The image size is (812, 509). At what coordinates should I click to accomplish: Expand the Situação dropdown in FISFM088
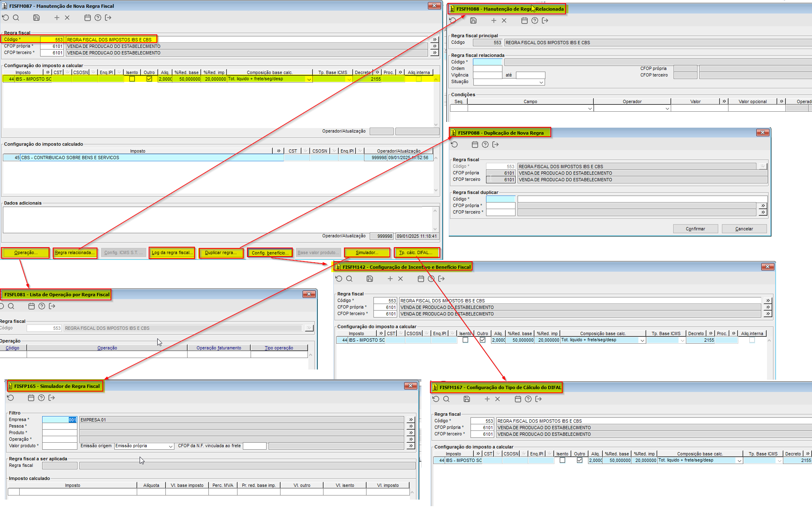tap(541, 82)
